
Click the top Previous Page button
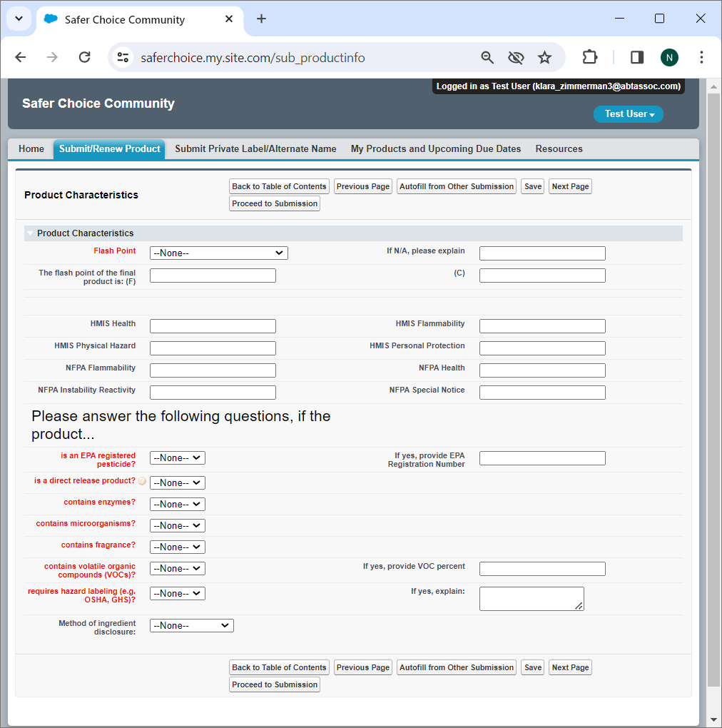[x=363, y=186]
